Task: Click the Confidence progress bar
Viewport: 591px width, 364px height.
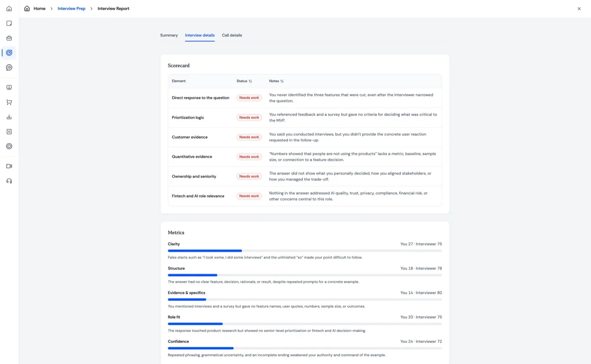Action: pos(305,348)
